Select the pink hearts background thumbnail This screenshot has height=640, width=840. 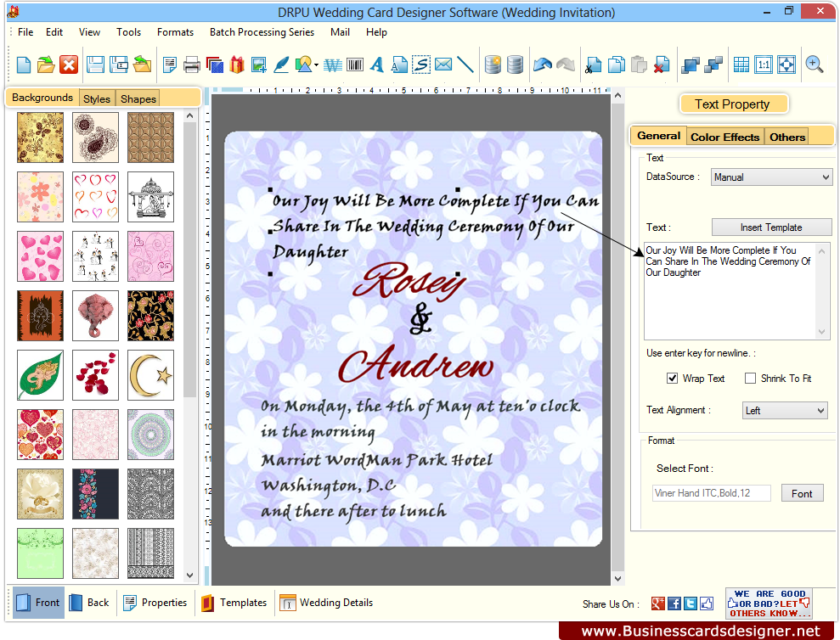[x=40, y=256]
